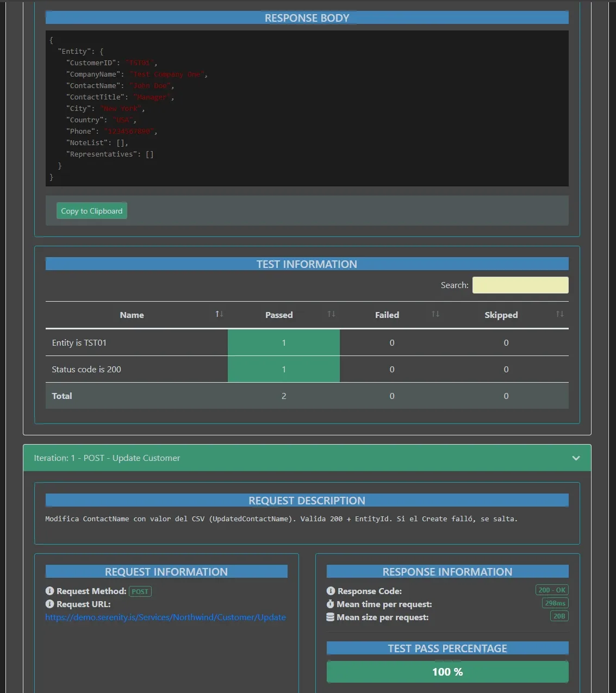This screenshot has height=693, width=616.
Task: Click inside the Search field
Action: click(520, 285)
